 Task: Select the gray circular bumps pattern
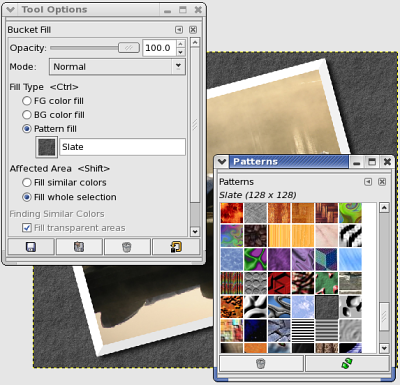tap(255, 283)
